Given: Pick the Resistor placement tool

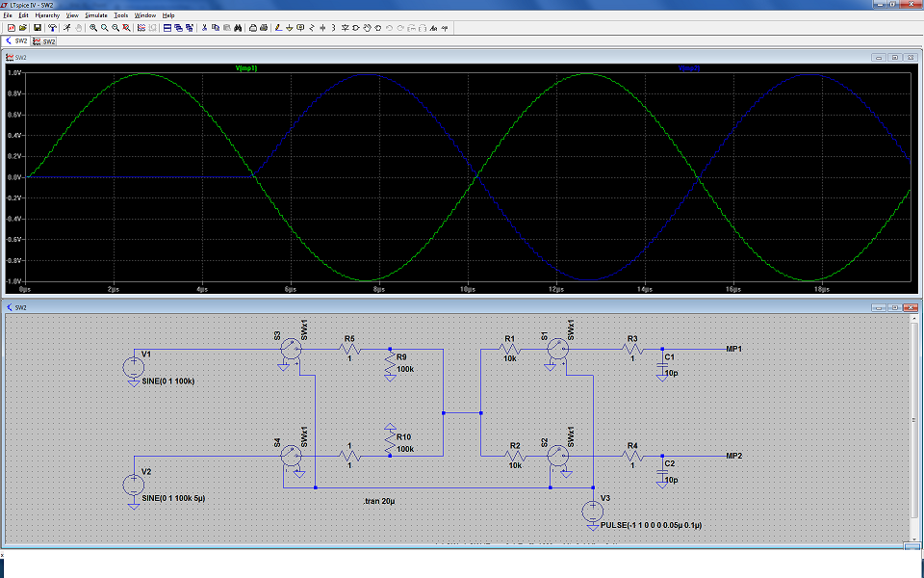Looking at the screenshot, I should click(313, 28).
